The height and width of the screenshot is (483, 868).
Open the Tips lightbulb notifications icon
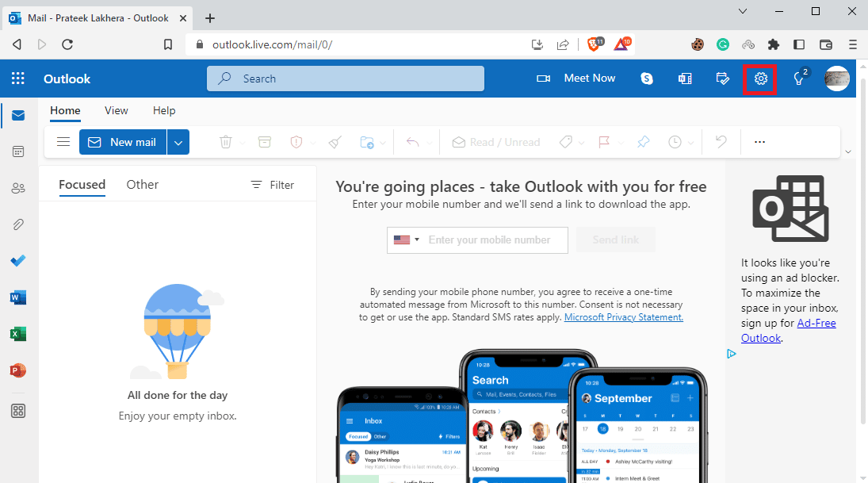point(799,79)
